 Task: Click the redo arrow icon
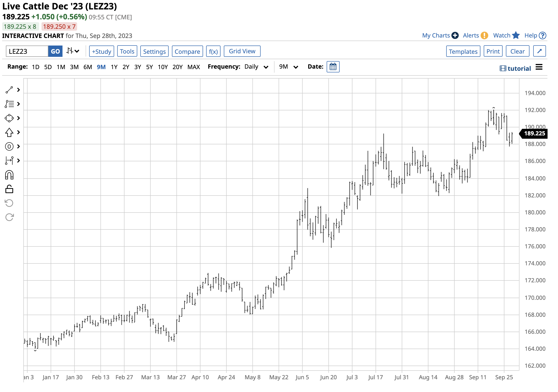(x=9, y=203)
